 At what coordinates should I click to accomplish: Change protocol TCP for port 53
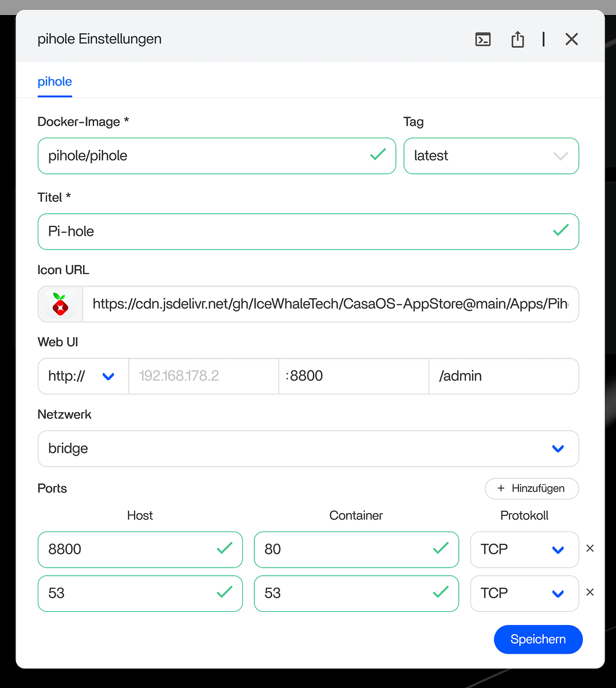tap(524, 593)
